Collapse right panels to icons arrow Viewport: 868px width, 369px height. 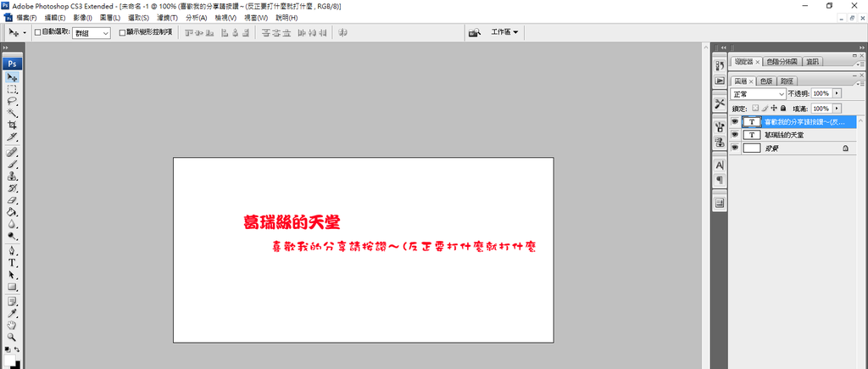tap(861, 48)
